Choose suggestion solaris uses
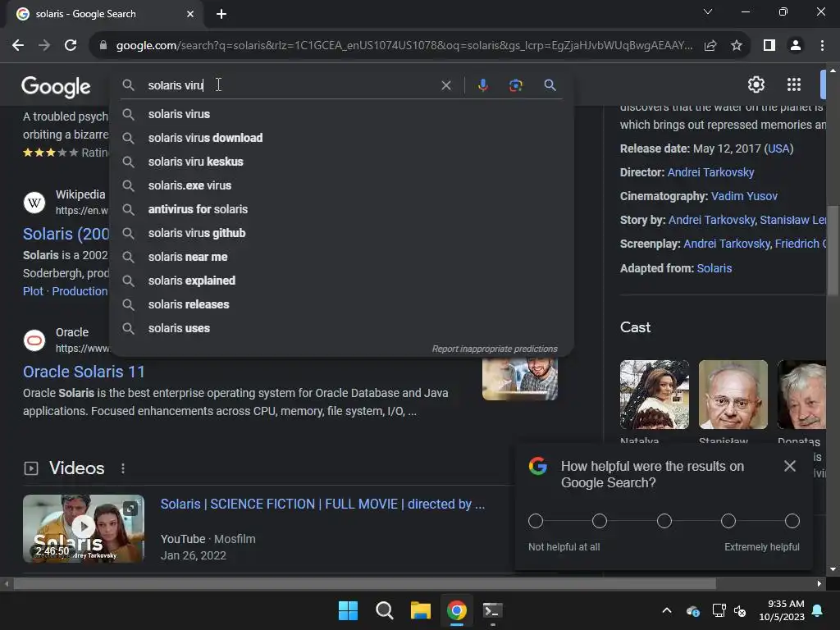840x630 pixels. (x=341, y=328)
